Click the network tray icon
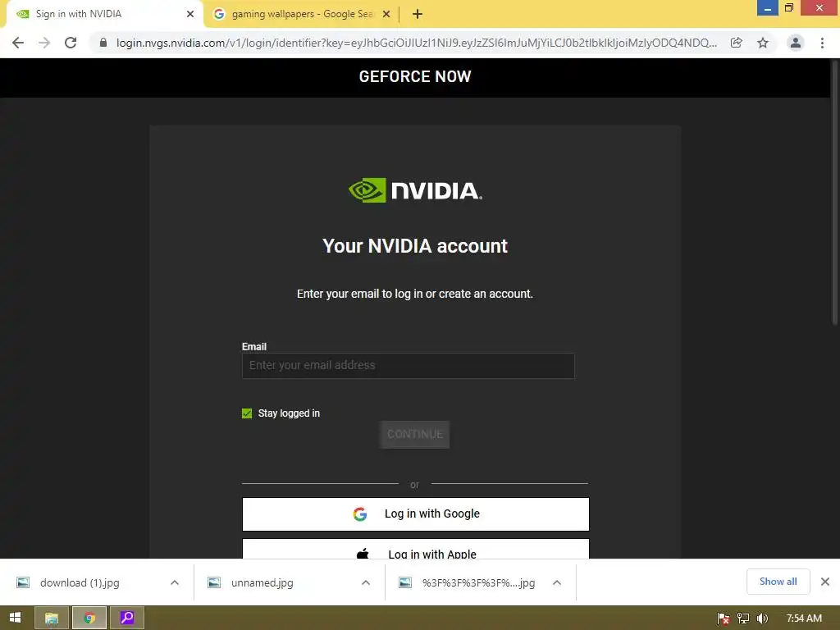Image resolution: width=840 pixels, height=630 pixels. pyautogui.click(x=743, y=619)
